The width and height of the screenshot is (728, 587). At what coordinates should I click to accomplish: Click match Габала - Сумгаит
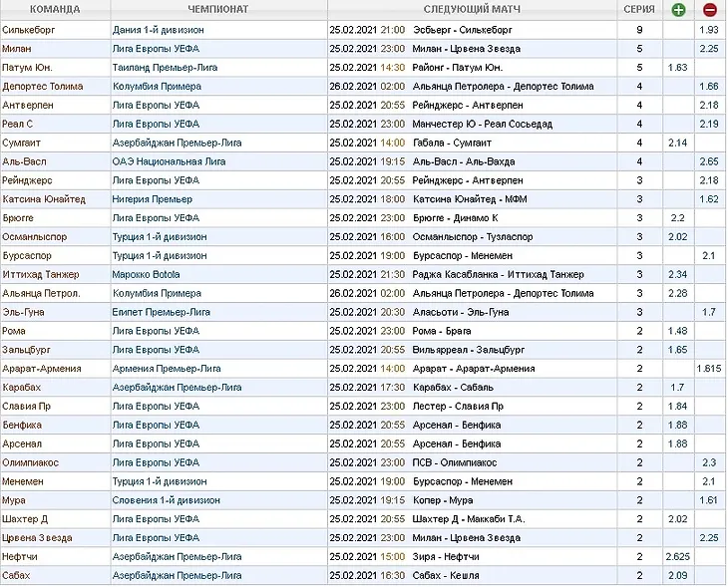[x=452, y=143]
